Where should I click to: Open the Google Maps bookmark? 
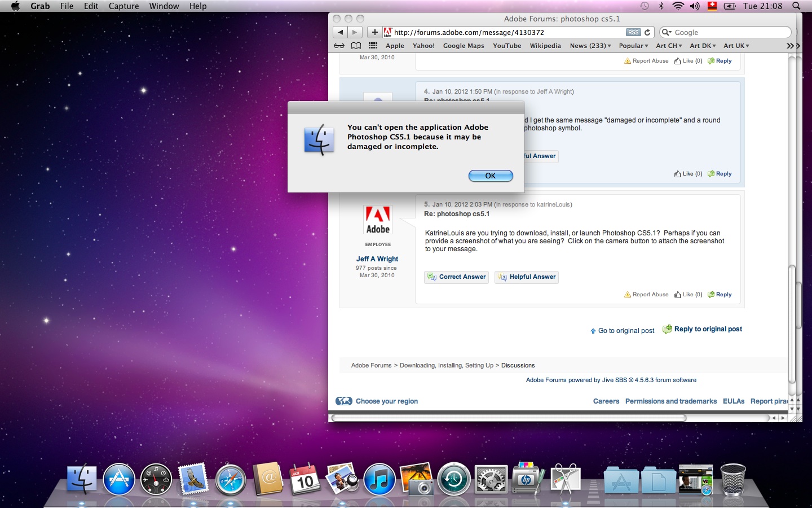click(464, 46)
